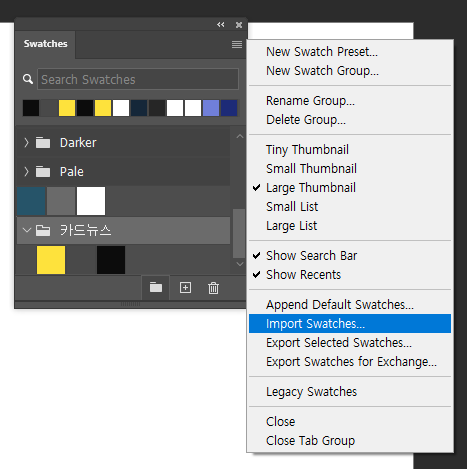The image size is (467, 469).
Task: Select the Darker group row label
Action: point(78,143)
